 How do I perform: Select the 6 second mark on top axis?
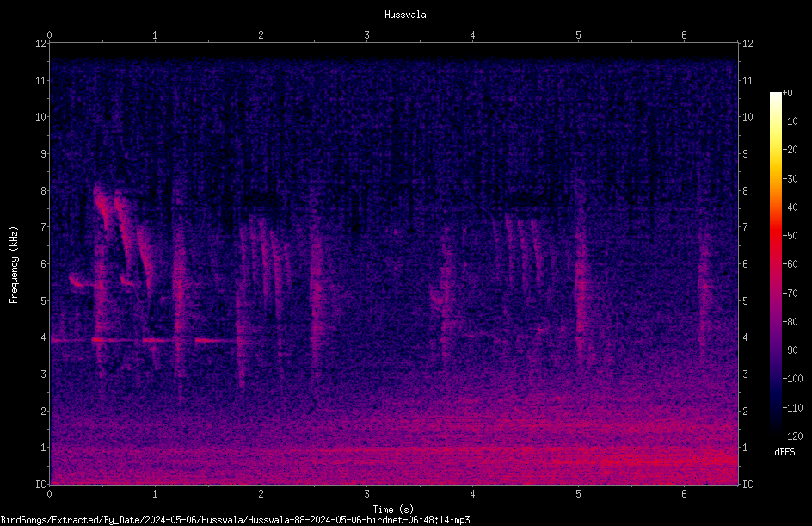coord(684,35)
